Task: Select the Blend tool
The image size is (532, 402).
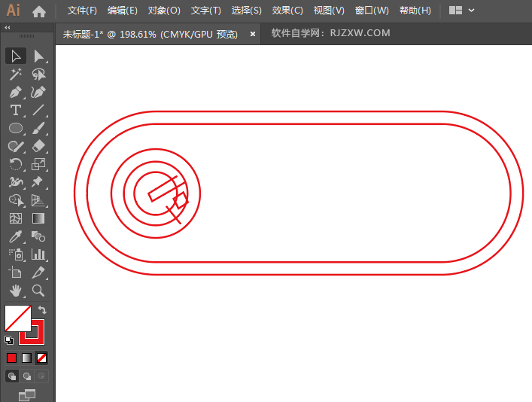Action: click(x=38, y=236)
